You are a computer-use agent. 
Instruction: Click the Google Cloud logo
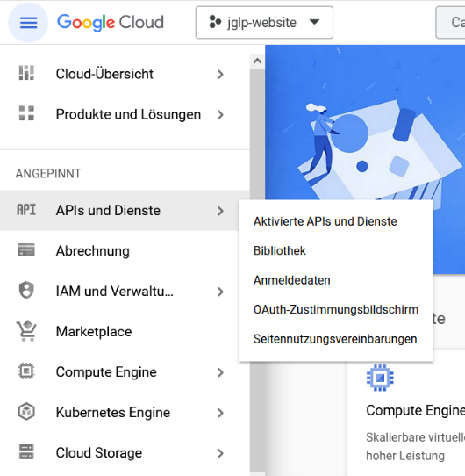[111, 23]
